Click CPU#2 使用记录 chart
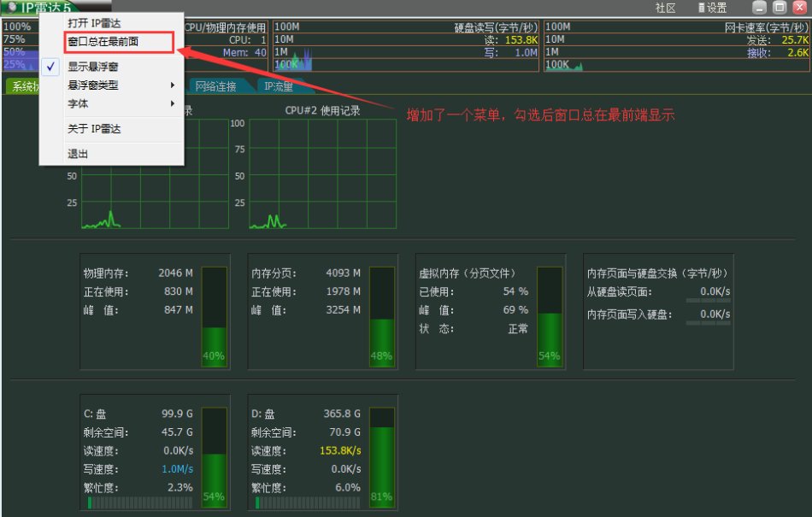 point(322,173)
